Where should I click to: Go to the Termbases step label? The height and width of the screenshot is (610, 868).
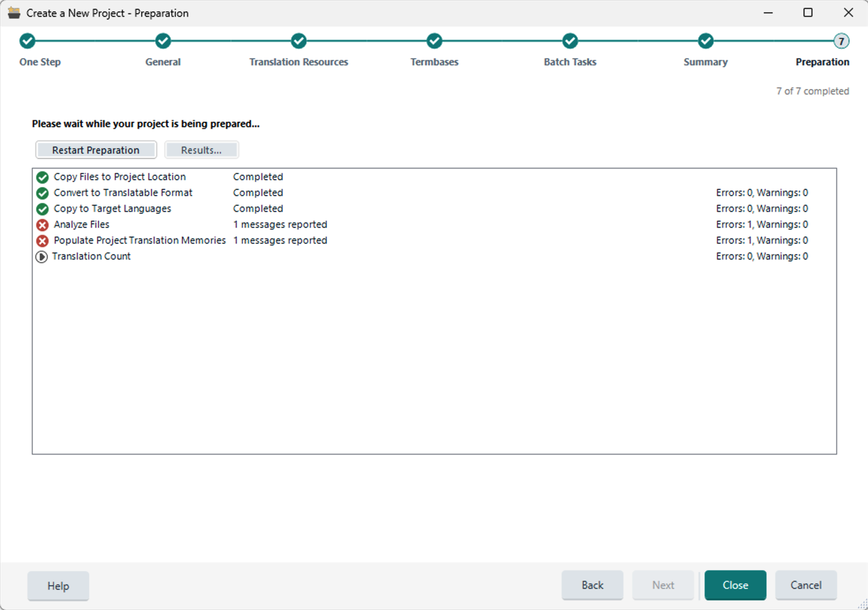click(x=434, y=62)
